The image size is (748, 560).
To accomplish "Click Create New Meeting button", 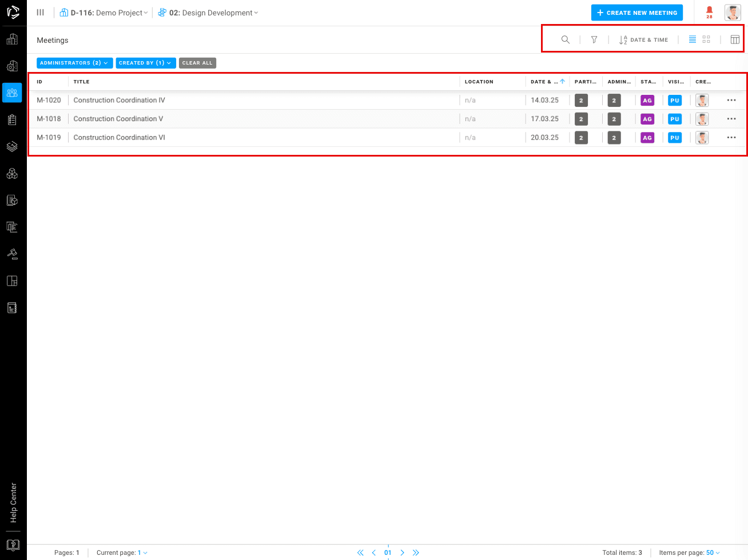I will coord(636,13).
